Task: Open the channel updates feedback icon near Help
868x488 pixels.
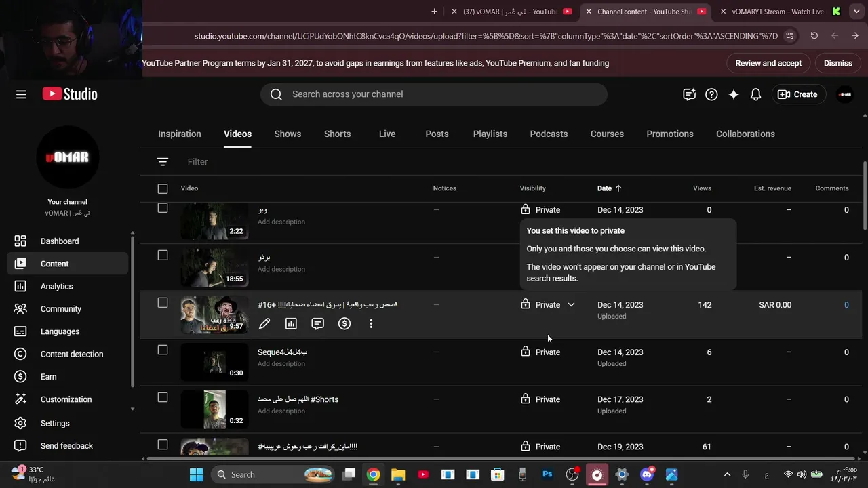Action: [689, 94]
